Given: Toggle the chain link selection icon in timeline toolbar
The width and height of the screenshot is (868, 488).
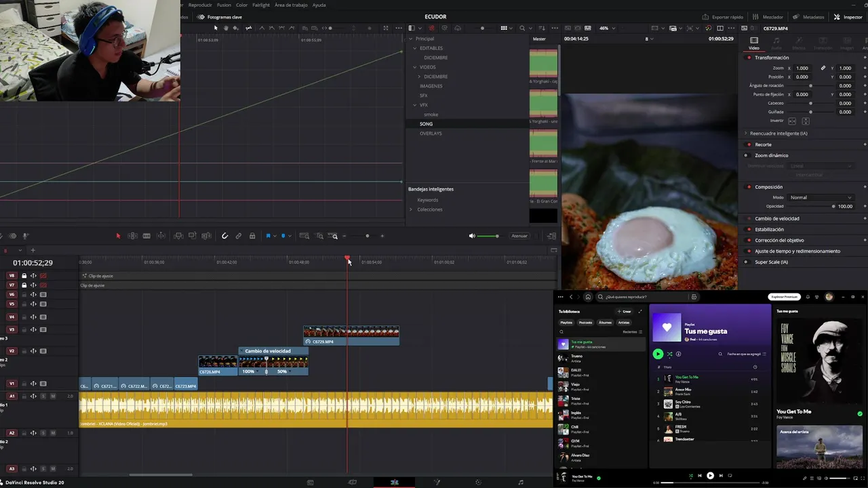Looking at the screenshot, I should pyautogui.click(x=239, y=236).
